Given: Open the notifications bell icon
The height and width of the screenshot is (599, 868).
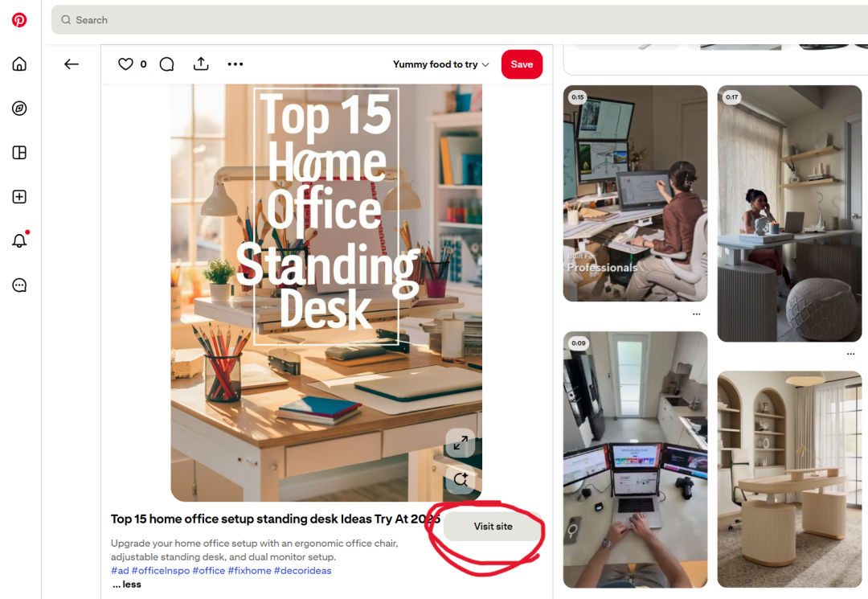Looking at the screenshot, I should point(19,241).
